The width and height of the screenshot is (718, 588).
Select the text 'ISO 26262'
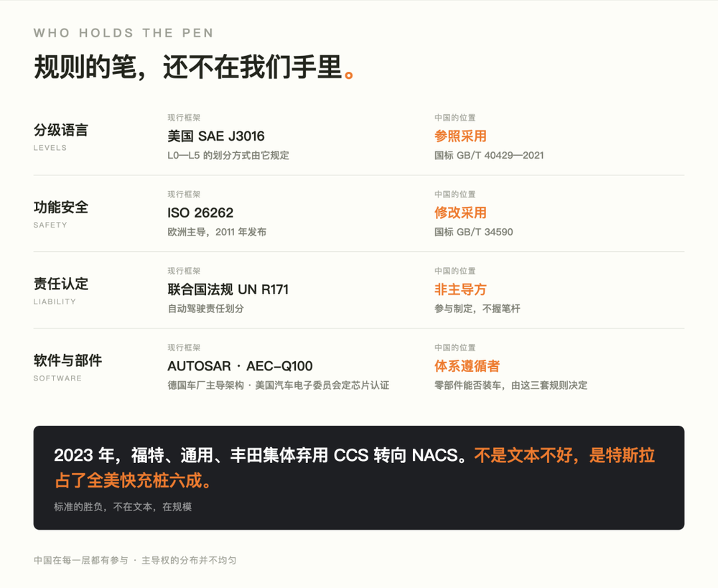pyautogui.click(x=200, y=213)
